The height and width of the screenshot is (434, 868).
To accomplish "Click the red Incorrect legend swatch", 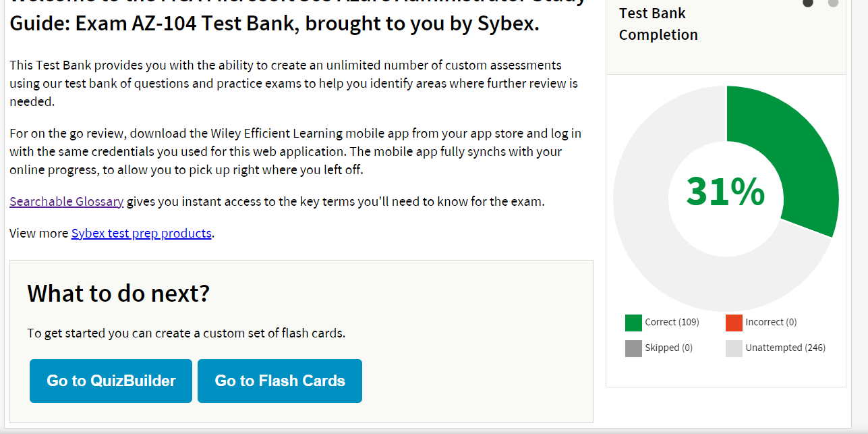I will (734, 323).
